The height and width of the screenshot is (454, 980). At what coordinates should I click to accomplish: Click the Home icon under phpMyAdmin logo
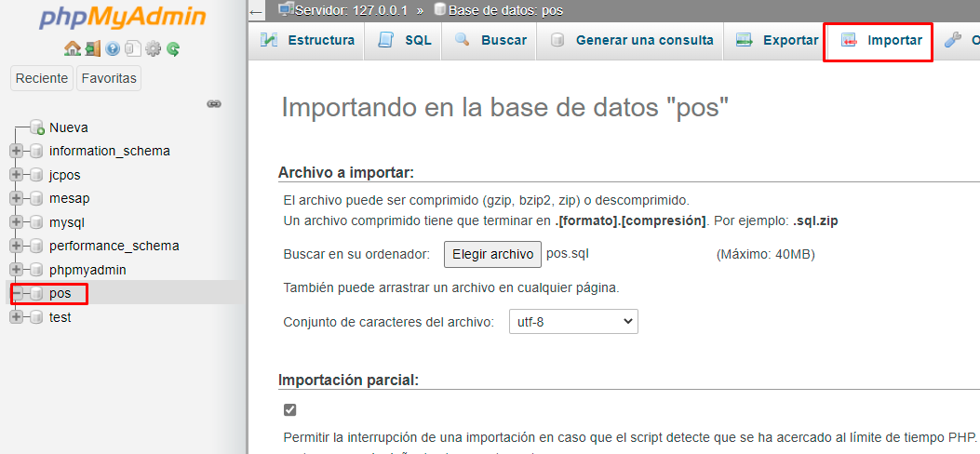pos(72,49)
